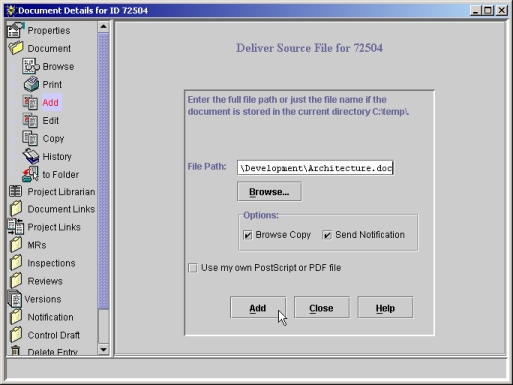Enable Use my own PostScript or PDF file

tap(193, 268)
